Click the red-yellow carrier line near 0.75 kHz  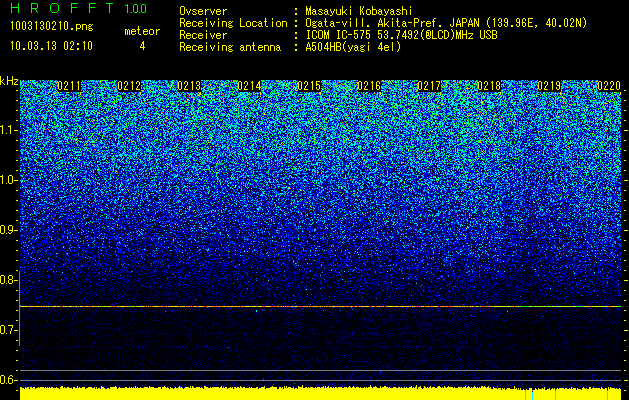(320, 307)
